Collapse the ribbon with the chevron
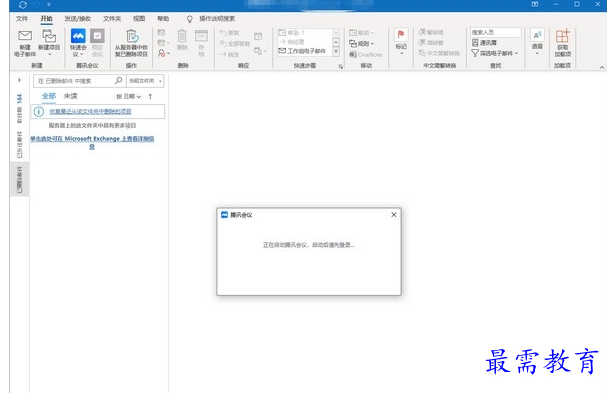Image resolution: width=607 pixels, height=393 pixels. click(x=602, y=67)
